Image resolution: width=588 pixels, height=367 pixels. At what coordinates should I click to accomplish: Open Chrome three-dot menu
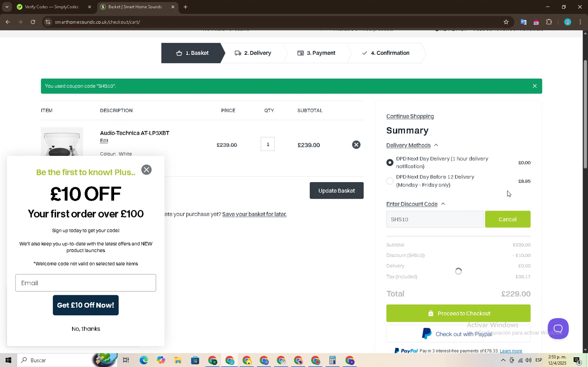(x=581, y=22)
